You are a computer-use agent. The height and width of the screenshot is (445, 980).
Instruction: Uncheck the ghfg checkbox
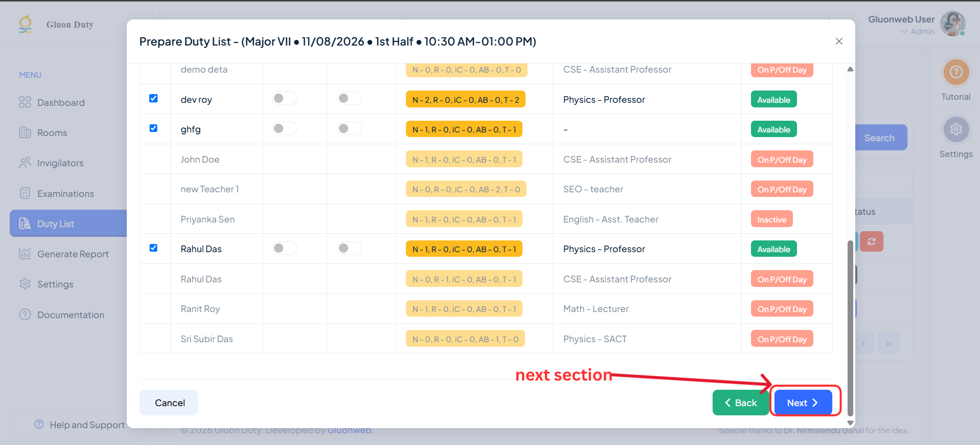tap(153, 128)
